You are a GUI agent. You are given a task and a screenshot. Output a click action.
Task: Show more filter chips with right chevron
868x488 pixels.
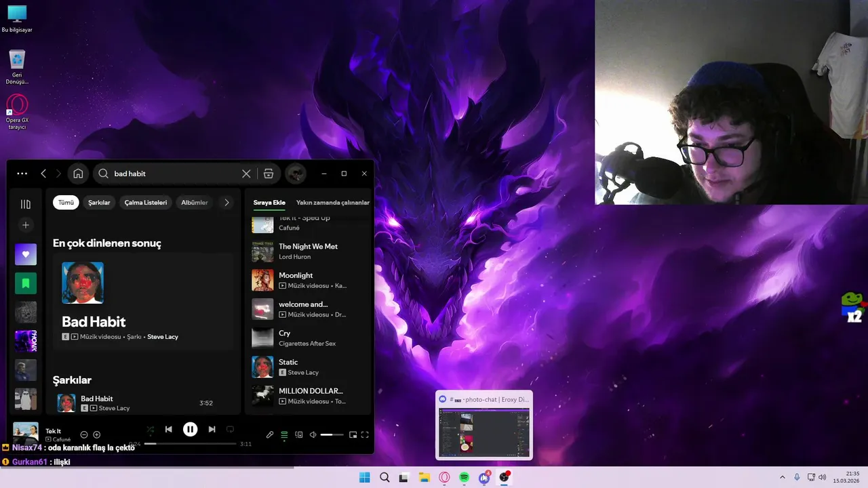[226, 203]
